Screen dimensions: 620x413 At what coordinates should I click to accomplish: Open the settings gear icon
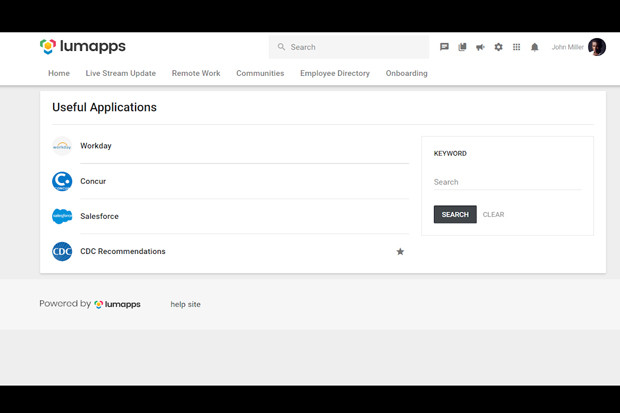498,47
